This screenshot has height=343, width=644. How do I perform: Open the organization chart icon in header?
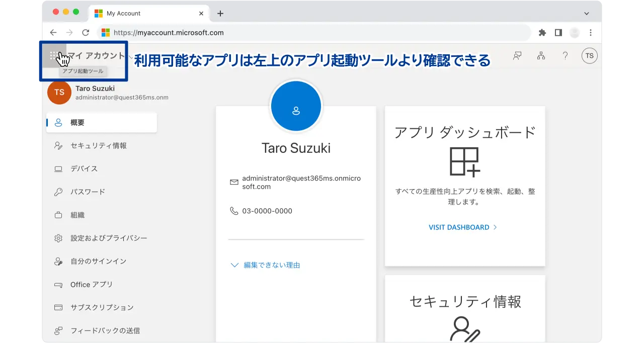click(541, 56)
